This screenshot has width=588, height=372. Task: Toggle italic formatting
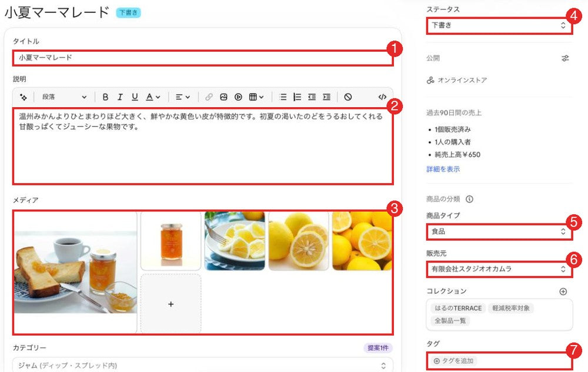click(120, 97)
